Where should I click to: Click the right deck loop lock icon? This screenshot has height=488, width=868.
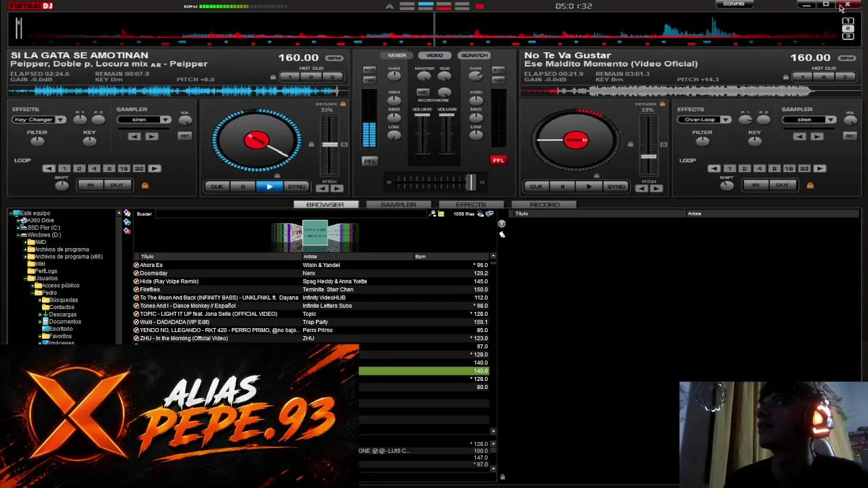pos(810,185)
